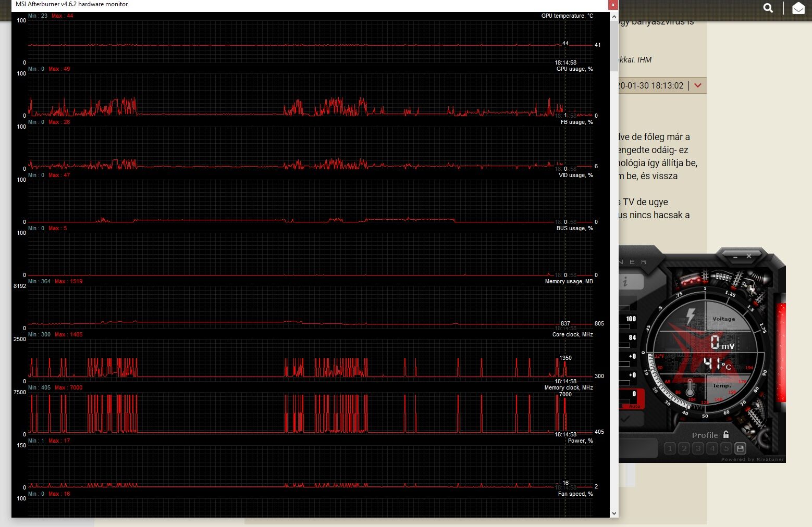Click the lightning bolt voltage icon
Screen dimensions: 812x527
tap(691, 316)
